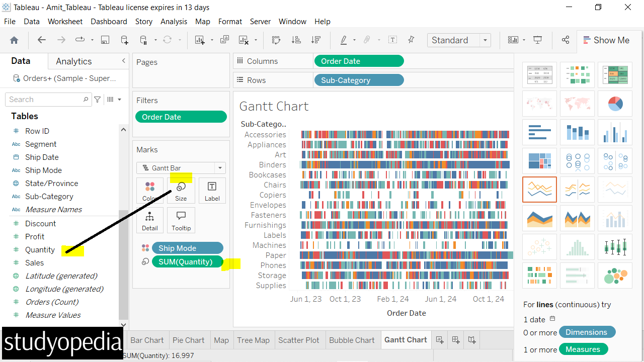Switch to the Scatter Plot sheet tab
The image size is (644, 362).
coord(299,340)
